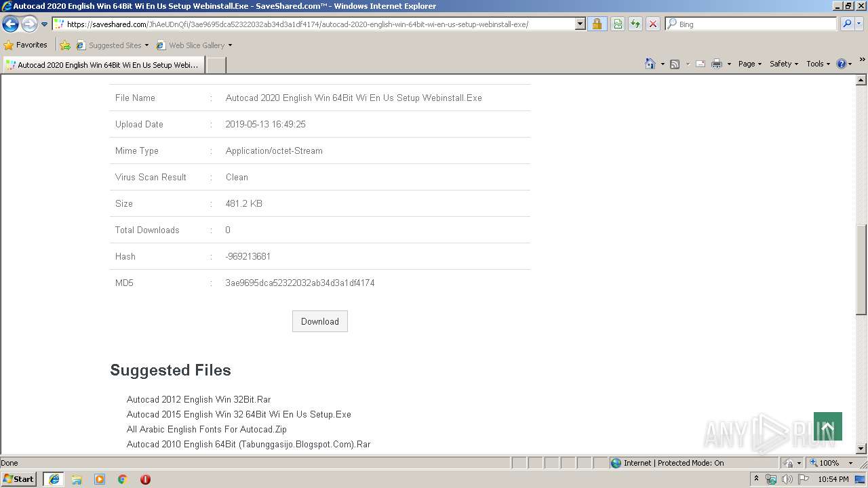Click the address bar URL field

click(313, 24)
